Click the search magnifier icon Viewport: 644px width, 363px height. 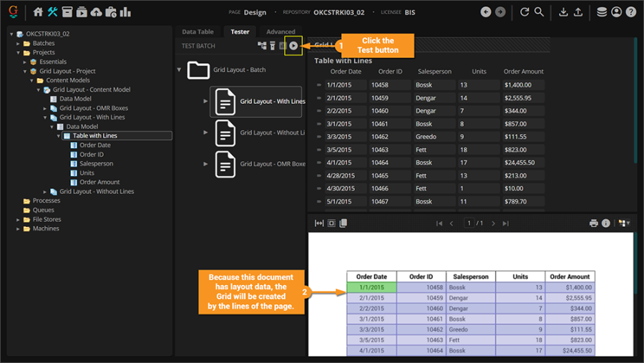[539, 12]
